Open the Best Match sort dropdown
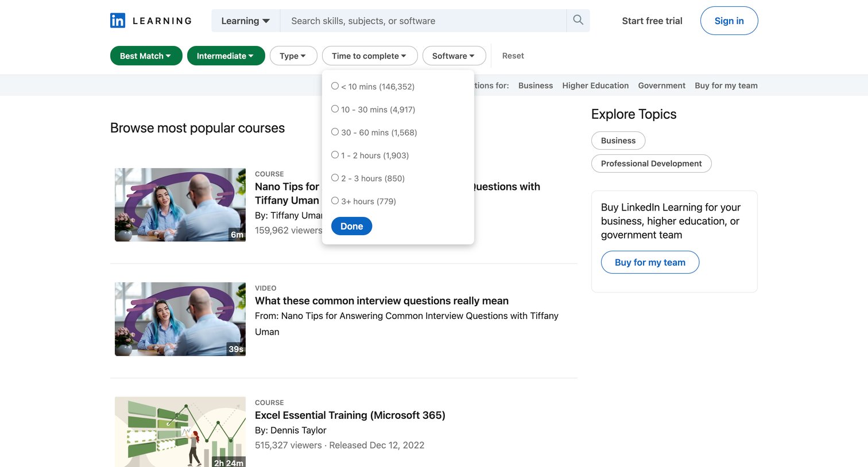This screenshot has height=467, width=868. click(x=146, y=56)
